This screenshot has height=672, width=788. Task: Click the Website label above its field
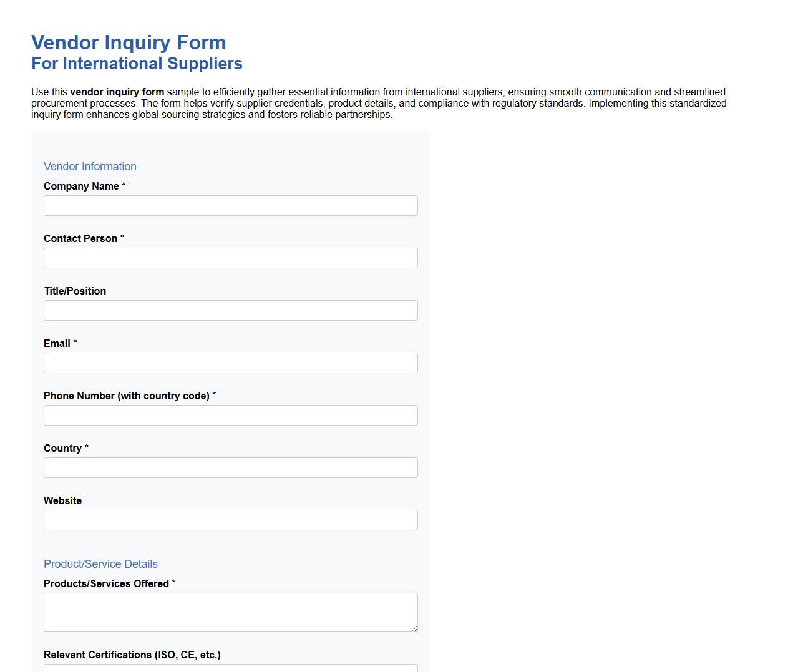pyautogui.click(x=62, y=500)
